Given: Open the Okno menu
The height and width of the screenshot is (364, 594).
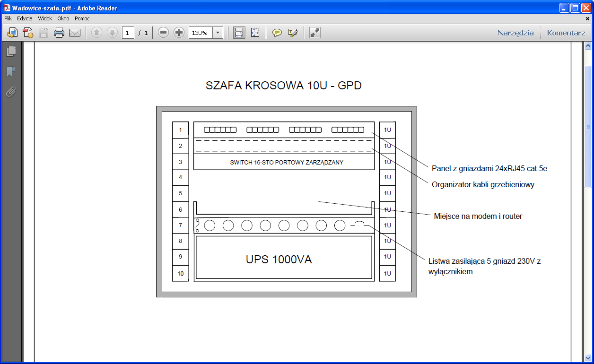Looking at the screenshot, I should [63, 18].
